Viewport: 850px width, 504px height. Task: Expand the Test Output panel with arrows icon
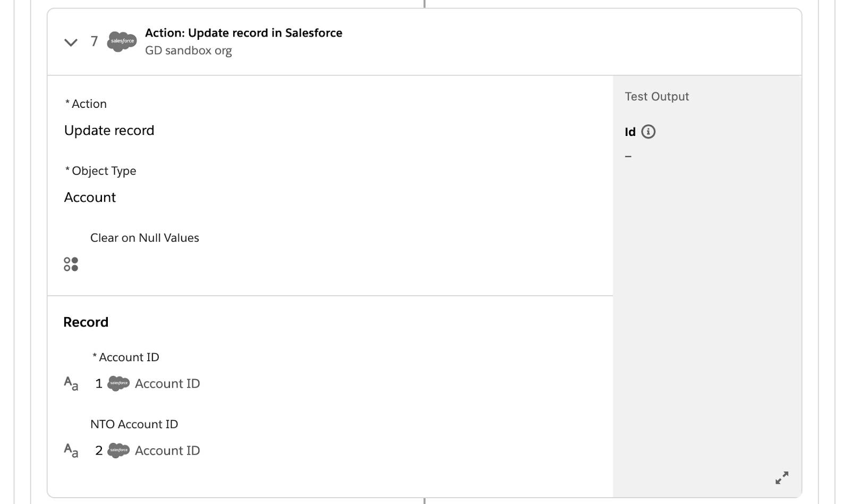(781, 477)
